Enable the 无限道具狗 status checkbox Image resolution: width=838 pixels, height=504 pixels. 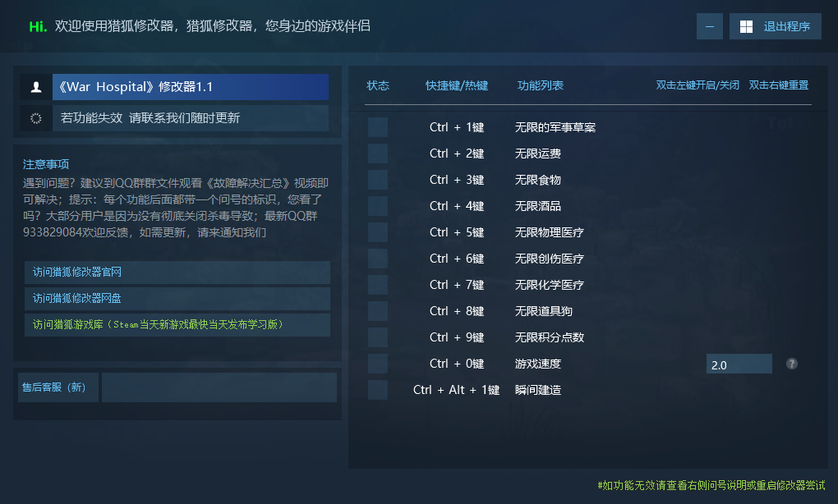[378, 311]
